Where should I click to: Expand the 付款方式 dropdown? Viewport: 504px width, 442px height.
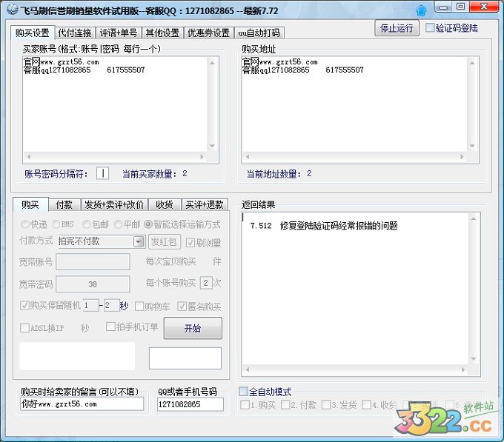coord(139,241)
